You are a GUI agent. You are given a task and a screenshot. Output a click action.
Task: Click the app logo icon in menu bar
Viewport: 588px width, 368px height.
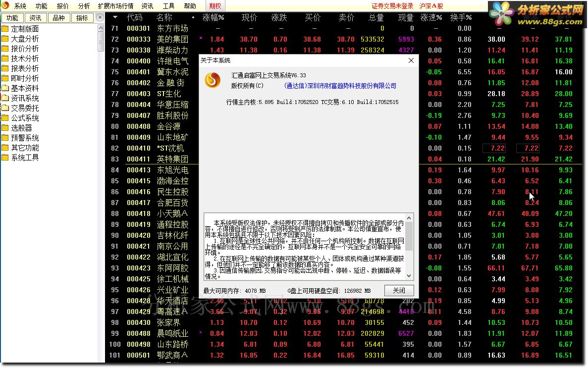pos(5,5)
